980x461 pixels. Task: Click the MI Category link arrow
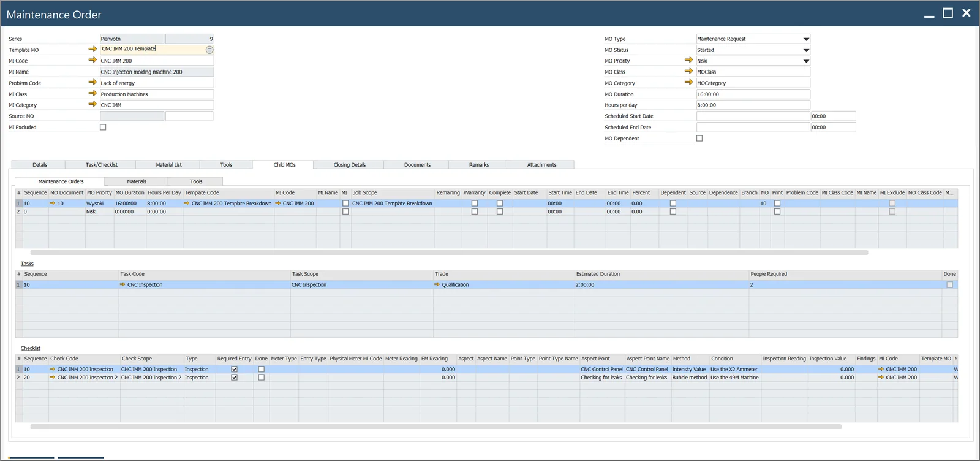point(92,104)
